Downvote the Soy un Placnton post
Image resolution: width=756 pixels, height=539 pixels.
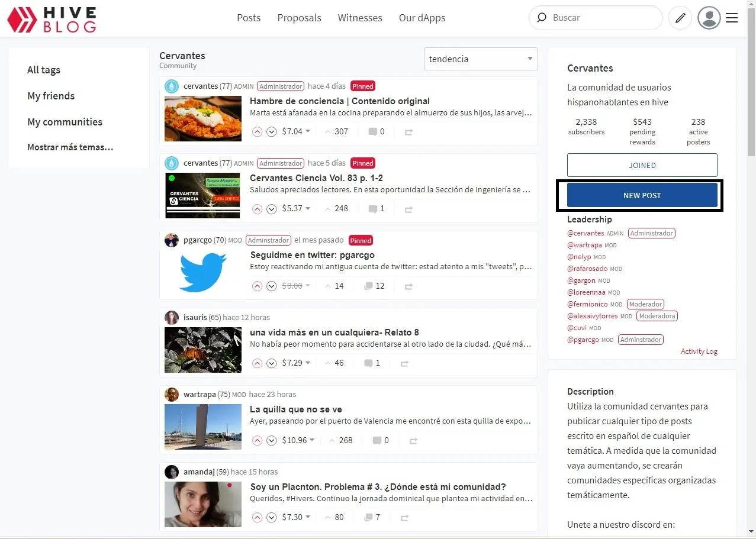[x=271, y=518]
